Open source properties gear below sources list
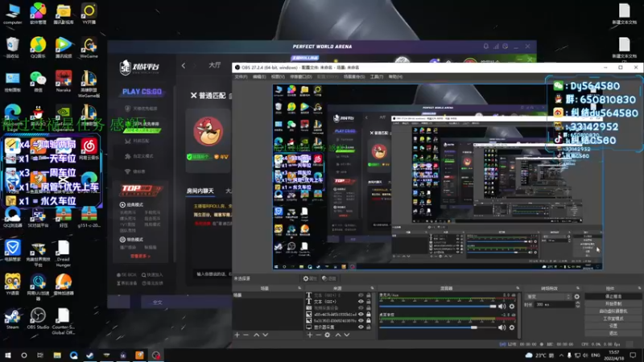 coord(328,335)
